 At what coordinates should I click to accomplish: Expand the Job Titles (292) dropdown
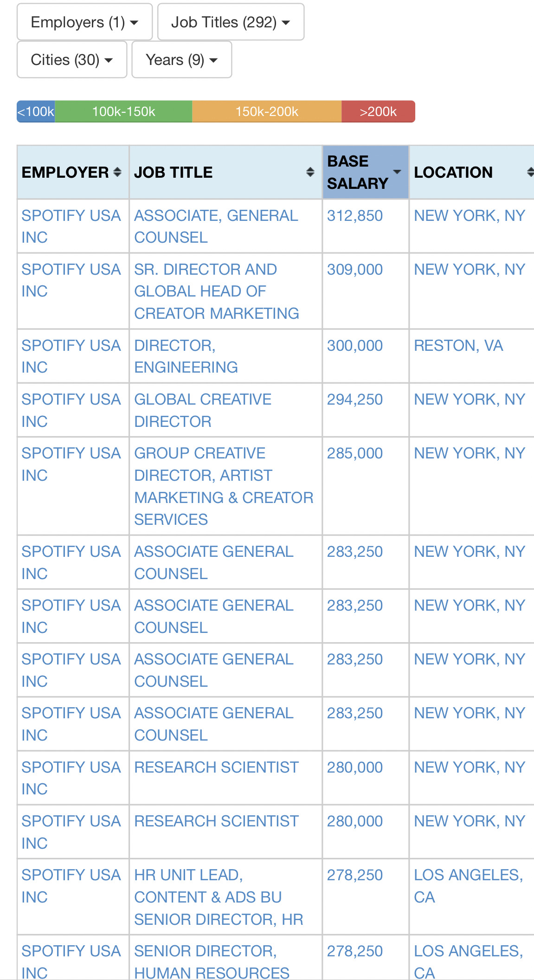click(x=231, y=22)
